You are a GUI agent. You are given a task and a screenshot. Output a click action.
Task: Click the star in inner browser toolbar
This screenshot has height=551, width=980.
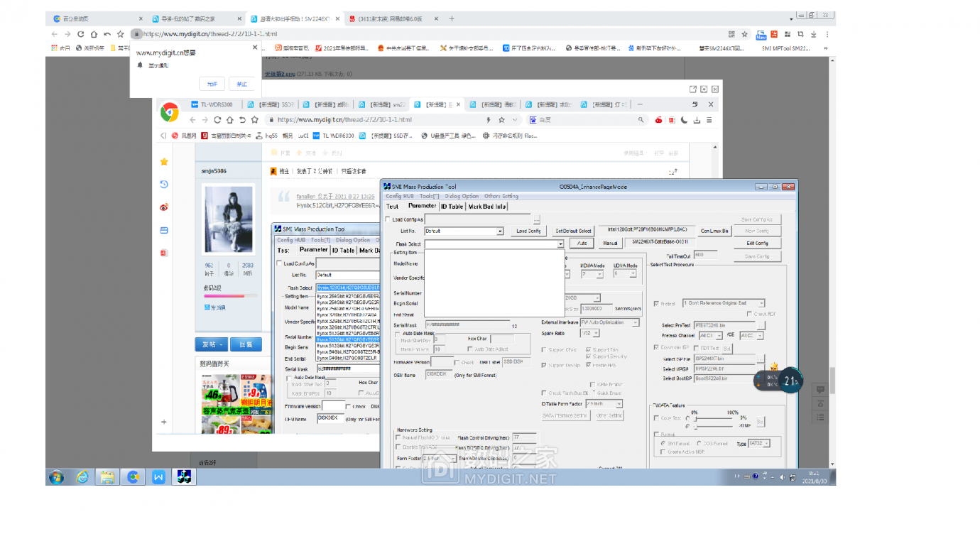[254, 120]
